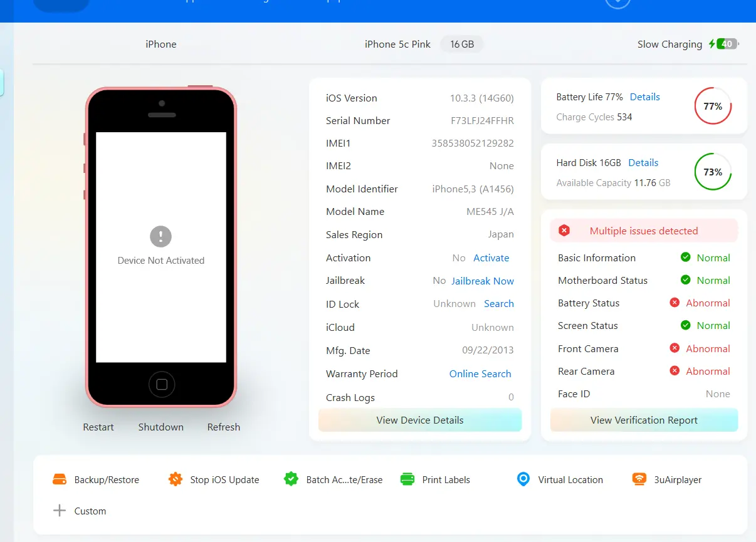
Task: Click Batch Activate/Erase green badge icon
Action: click(x=291, y=479)
